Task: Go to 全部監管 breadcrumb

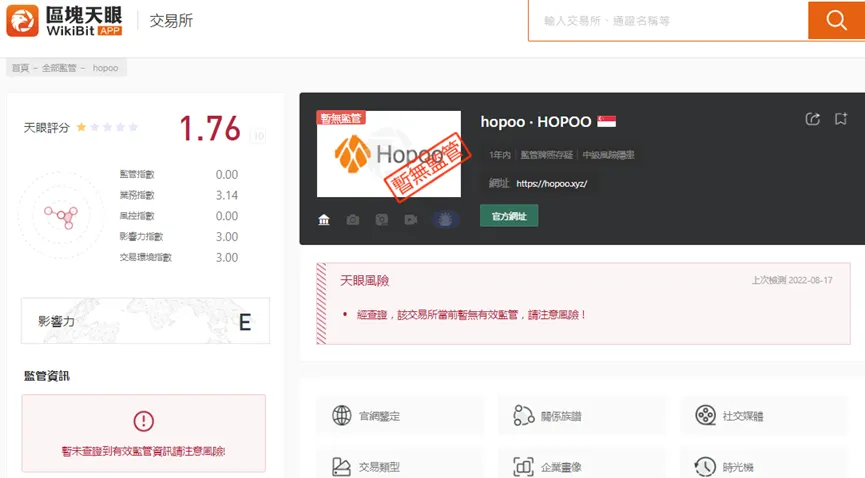Action: pos(59,68)
